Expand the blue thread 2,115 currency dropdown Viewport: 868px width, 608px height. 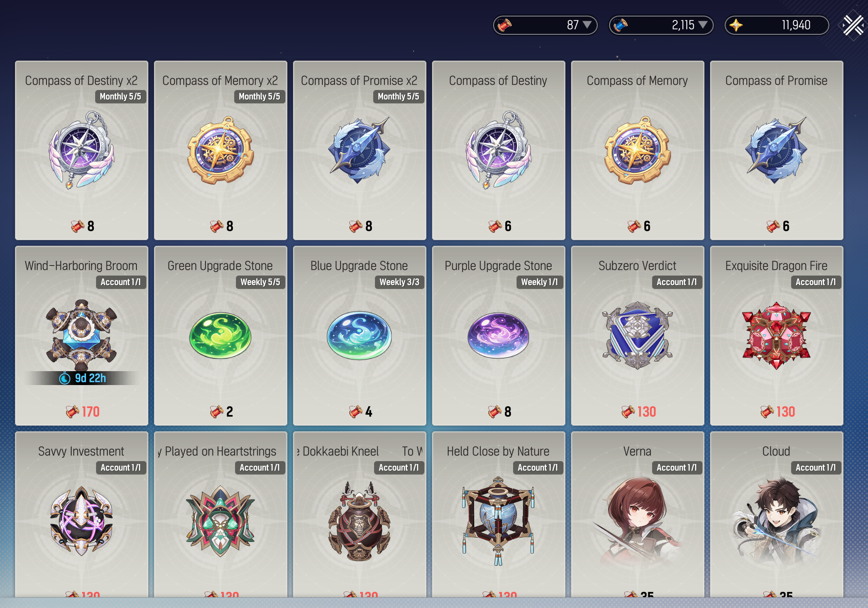pyautogui.click(x=703, y=25)
